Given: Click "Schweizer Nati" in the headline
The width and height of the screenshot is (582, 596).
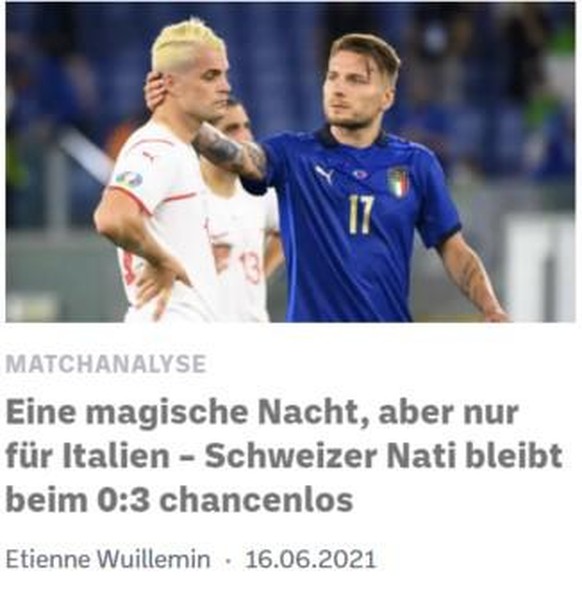Looking at the screenshot, I should [330, 455].
